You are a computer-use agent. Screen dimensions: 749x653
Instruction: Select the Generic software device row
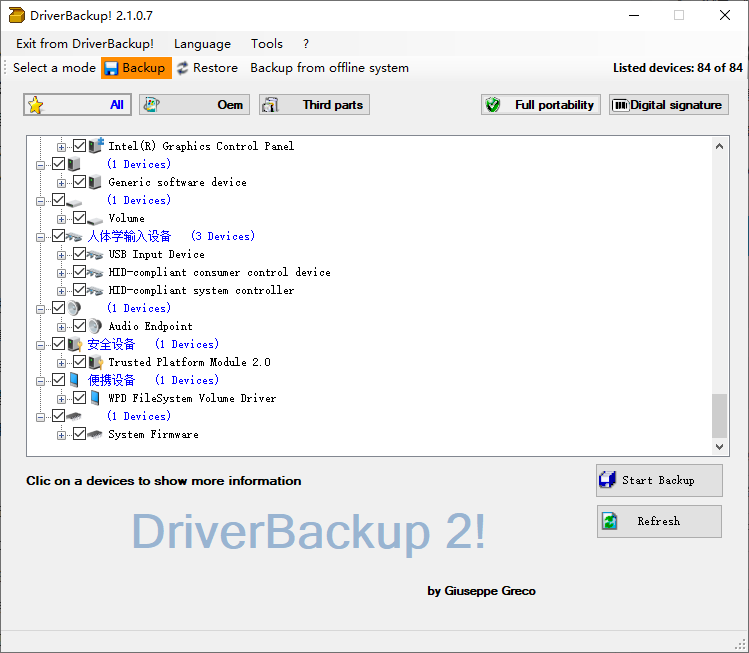click(x=177, y=182)
